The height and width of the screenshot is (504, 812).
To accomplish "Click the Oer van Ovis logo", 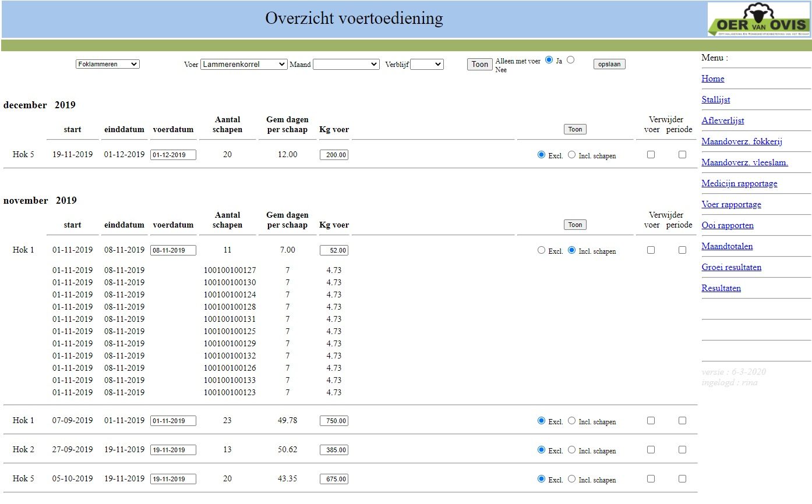I will (x=758, y=20).
